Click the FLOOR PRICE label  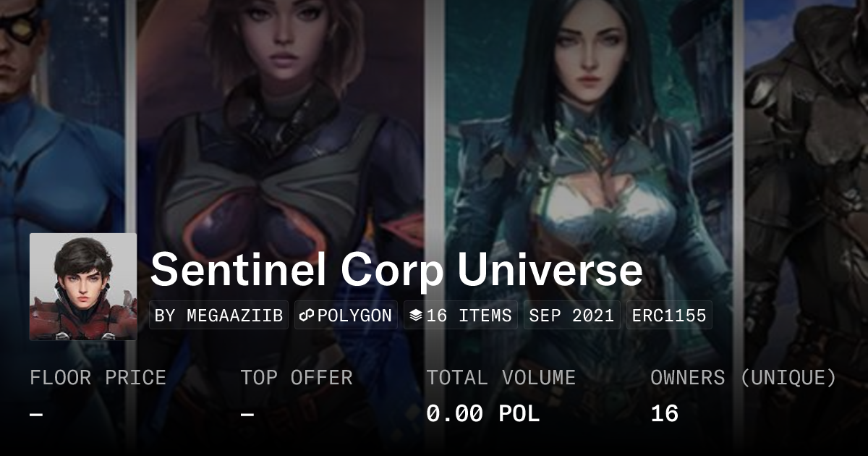(98, 378)
